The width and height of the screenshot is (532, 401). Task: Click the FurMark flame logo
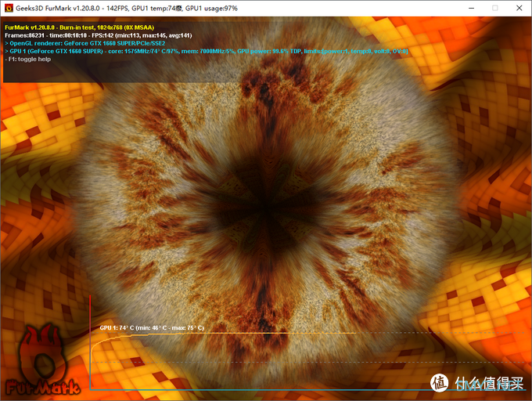click(x=42, y=361)
